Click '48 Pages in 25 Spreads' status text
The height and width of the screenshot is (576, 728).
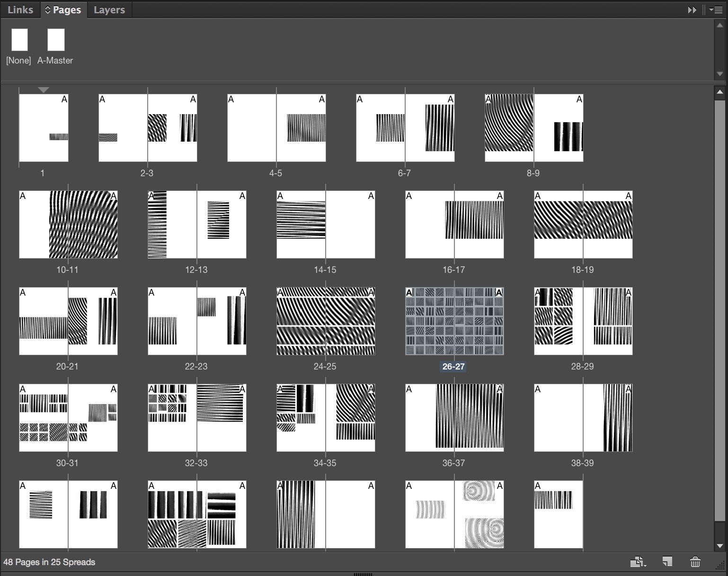coord(49,562)
